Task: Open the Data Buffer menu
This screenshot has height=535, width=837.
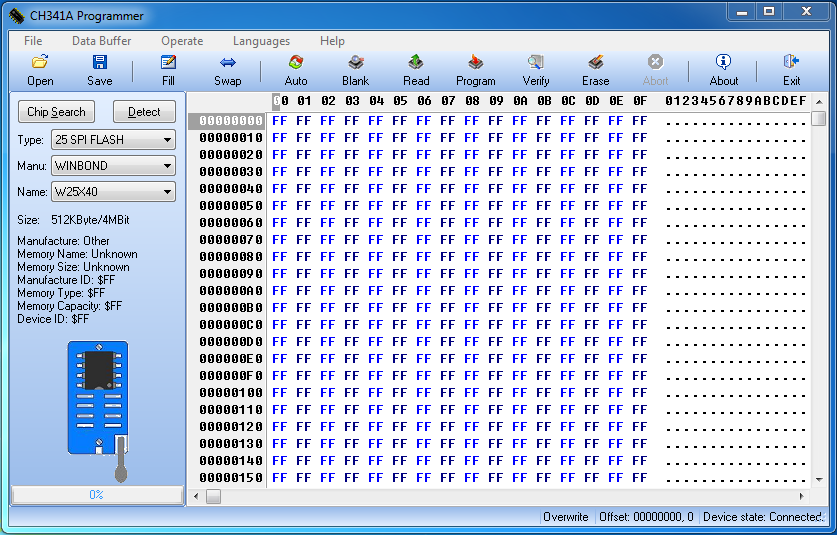Action: click(101, 41)
